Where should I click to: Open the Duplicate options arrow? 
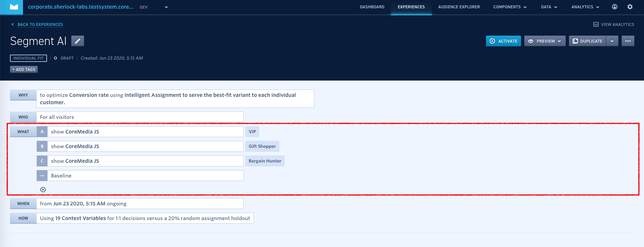tap(612, 41)
